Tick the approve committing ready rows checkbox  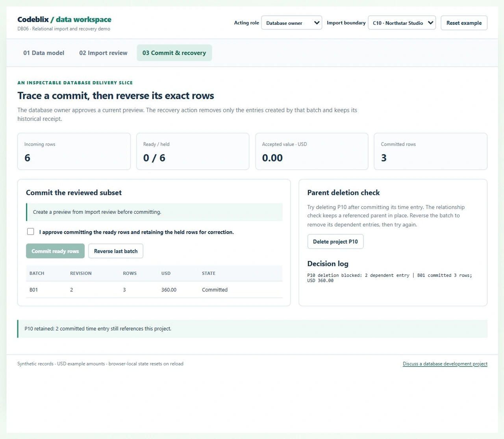(x=31, y=232)
